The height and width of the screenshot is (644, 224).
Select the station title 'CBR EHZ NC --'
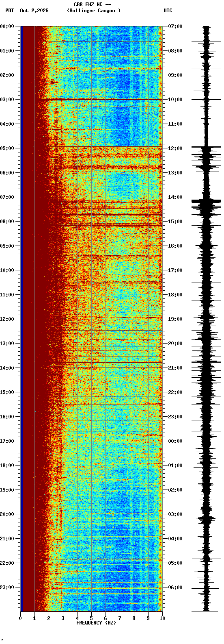93,4
